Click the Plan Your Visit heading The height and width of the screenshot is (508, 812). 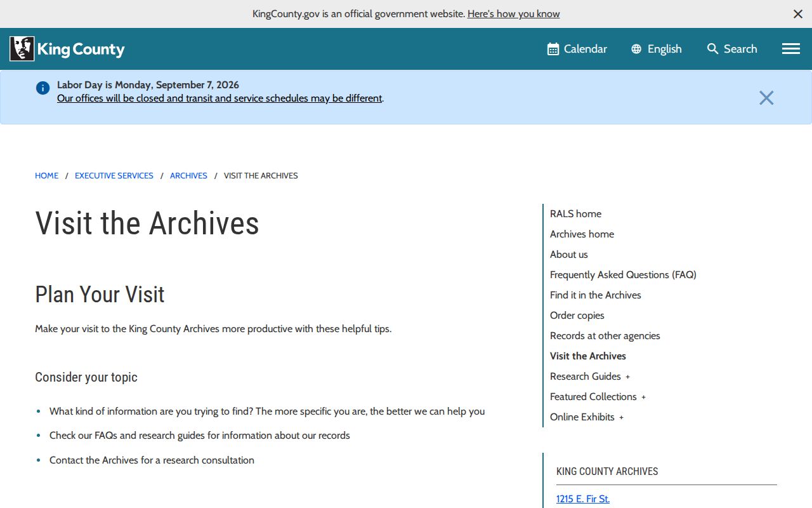(100, 295)
